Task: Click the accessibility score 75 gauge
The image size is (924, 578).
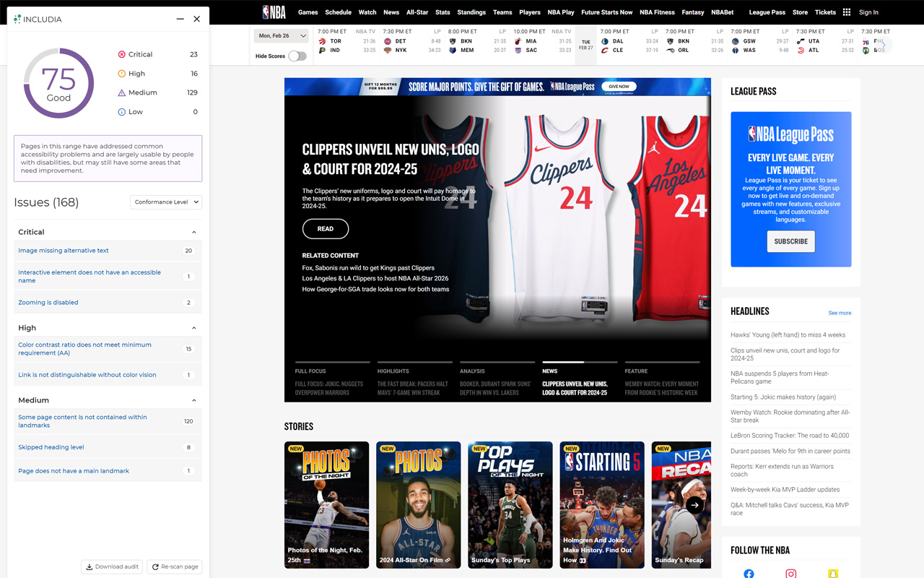Action: point(58,83)
